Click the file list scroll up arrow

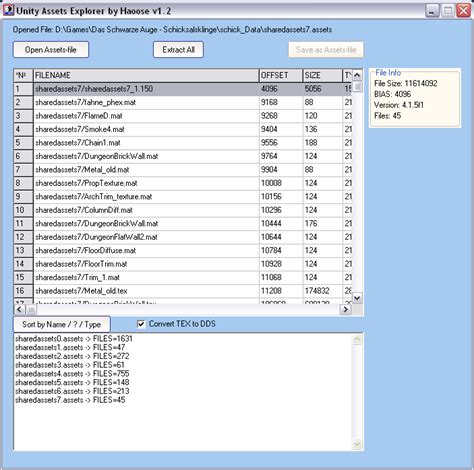pyautogui.click(x=357, y=75)
